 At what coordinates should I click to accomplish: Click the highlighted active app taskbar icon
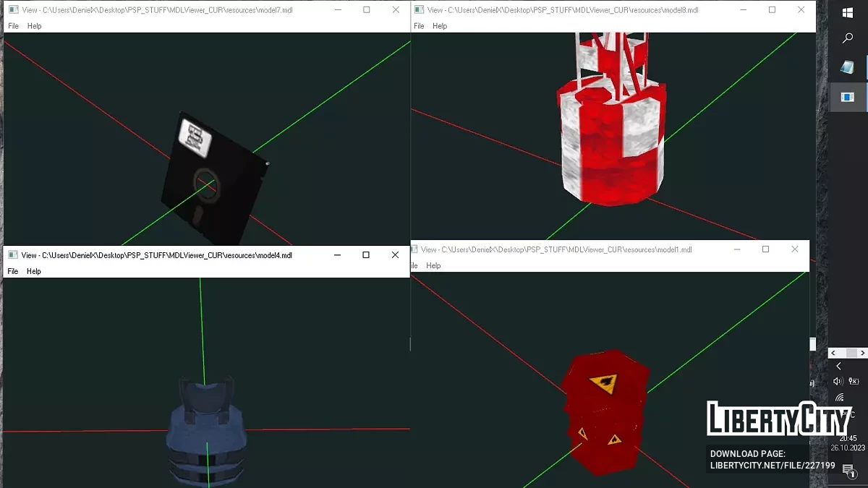coord(848,97)
